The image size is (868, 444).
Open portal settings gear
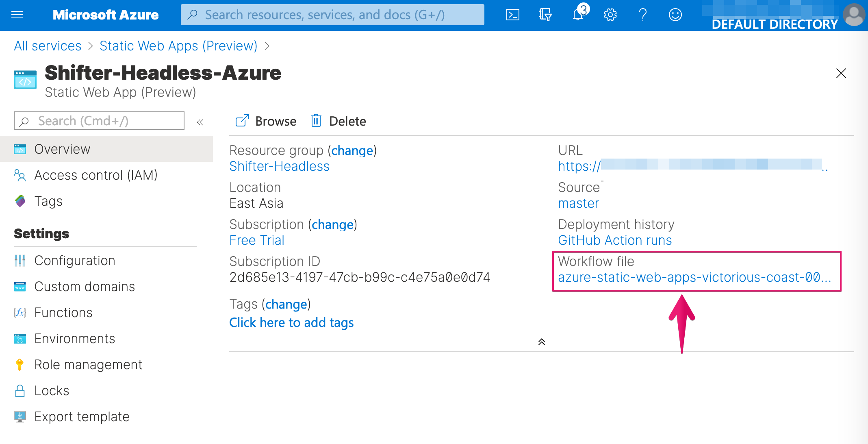click(610, 15)
